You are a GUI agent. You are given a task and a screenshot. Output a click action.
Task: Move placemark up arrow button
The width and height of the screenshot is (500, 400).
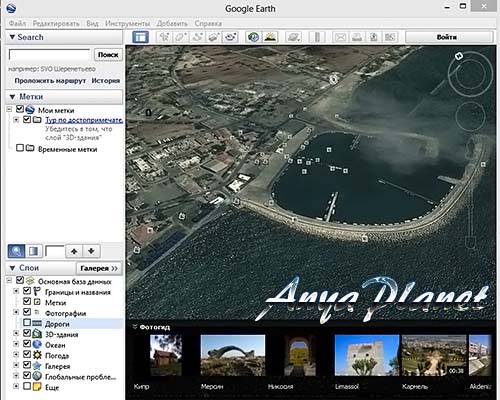coord(74,251)
